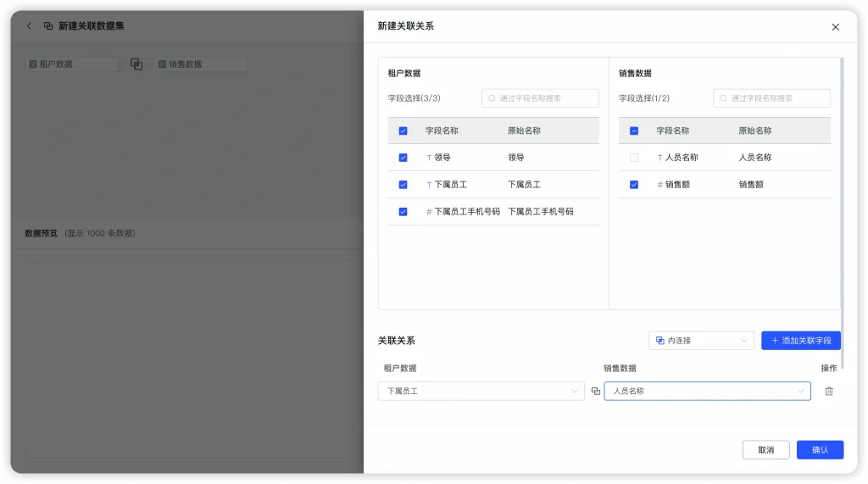
Task: Click the join icon between 租户数据 and 销售数据
Action: 136,64
